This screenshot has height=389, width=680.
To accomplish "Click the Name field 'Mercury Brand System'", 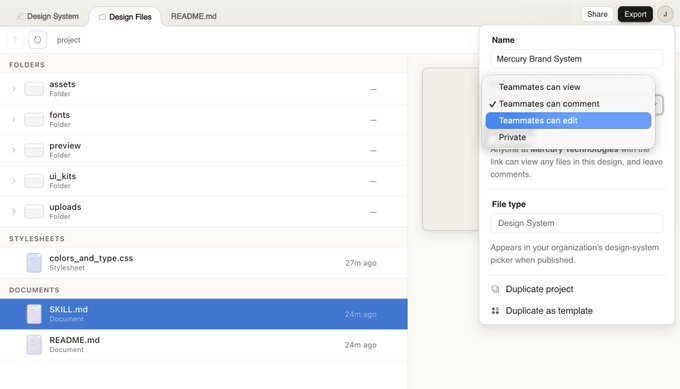I will [576, 59].
